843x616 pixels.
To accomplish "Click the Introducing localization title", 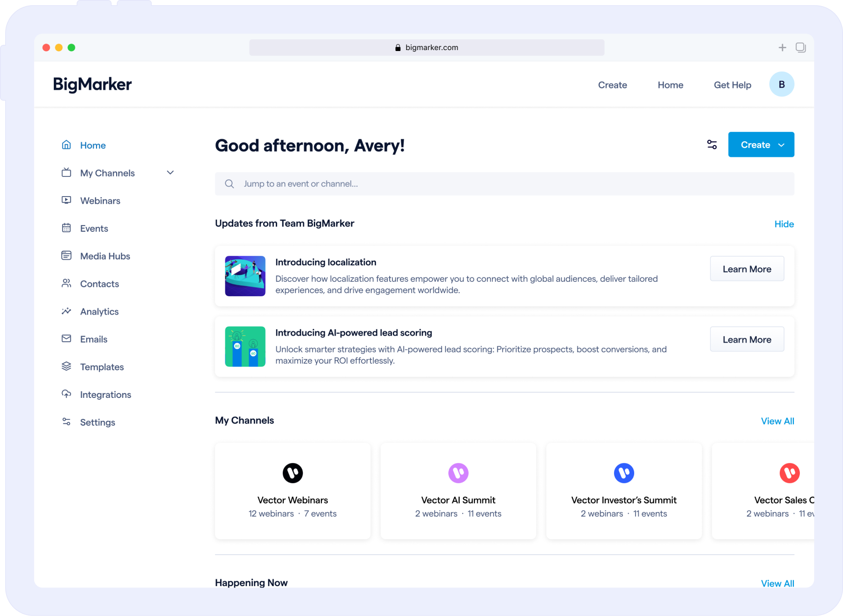I will [x=325, y=262].
